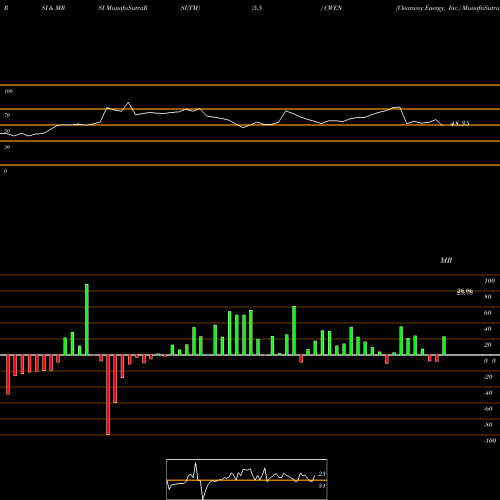Click the MR value label beside 80
Screen dimensions: 500x500
point(465,292)
